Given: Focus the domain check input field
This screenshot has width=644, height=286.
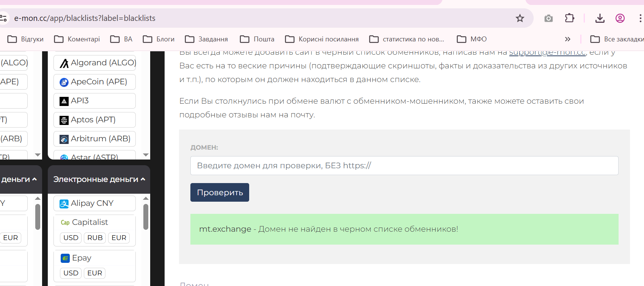Looking at the screenshot, I should (404, 166).
